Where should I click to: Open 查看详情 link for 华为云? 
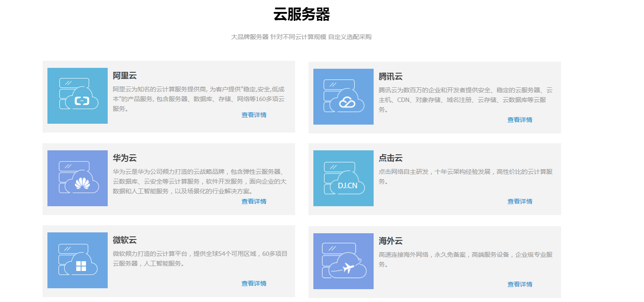tap(254, 201)
